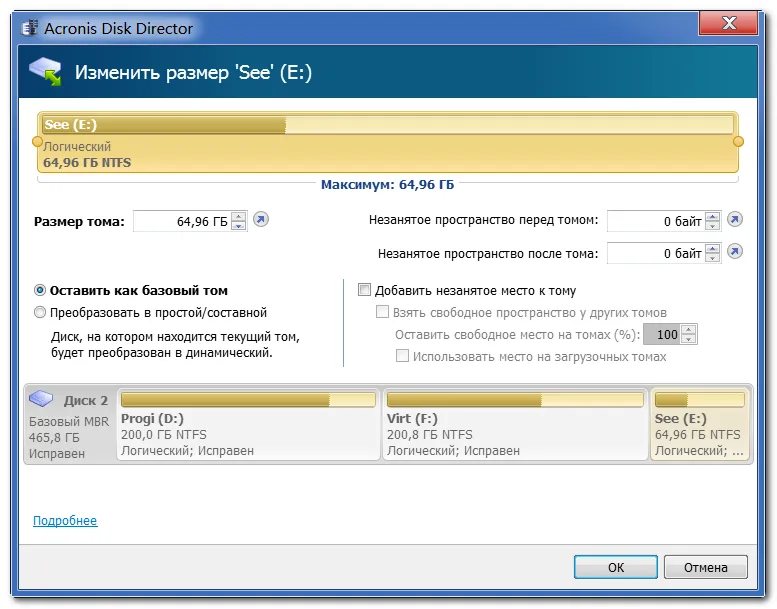Click the resize volume disk icon in header
This screenshot has width=777, height=609.
pos(45,72)
